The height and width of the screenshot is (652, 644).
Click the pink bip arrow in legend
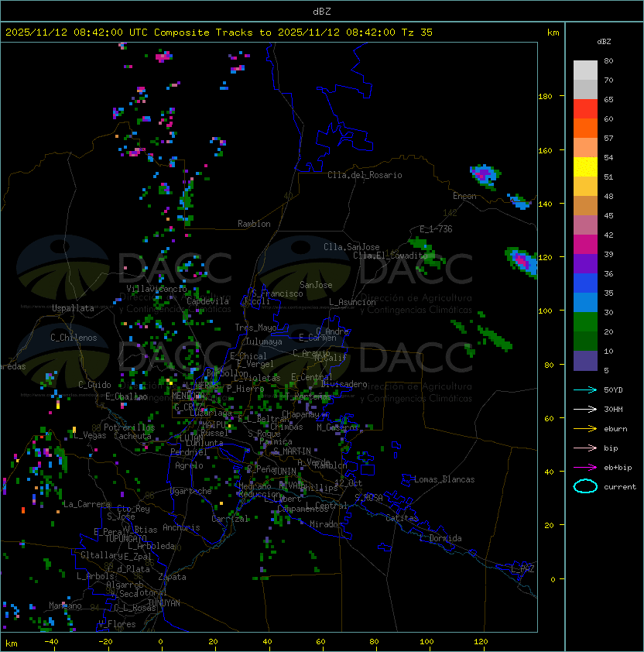pyautogui.click(x=585, y=448)
